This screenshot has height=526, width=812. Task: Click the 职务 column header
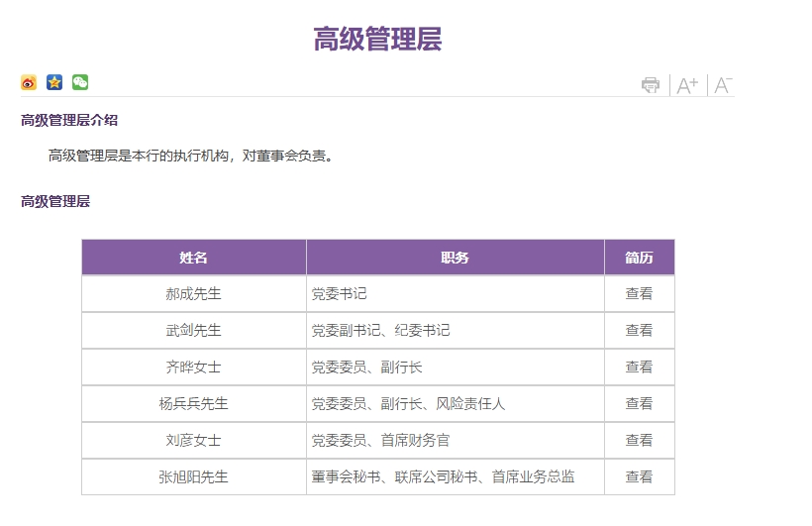[455, 258]
